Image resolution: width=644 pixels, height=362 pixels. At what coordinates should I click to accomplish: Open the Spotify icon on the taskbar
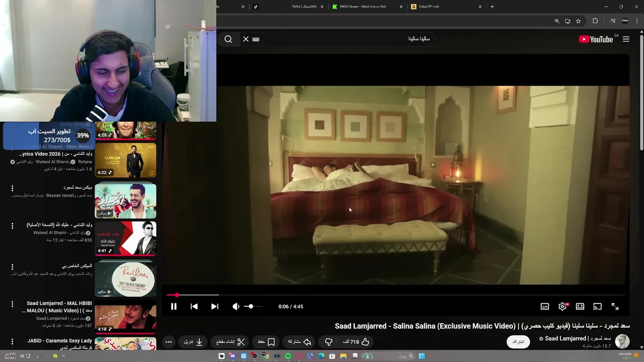288,356
